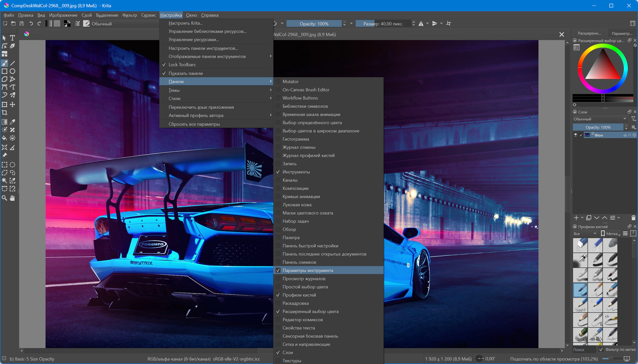Open the Фильтр menu
This screenshot has width=638, height=364.
(x=129, y=15)
